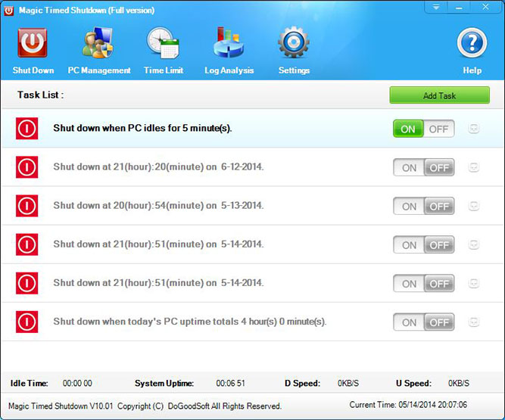Click the green Add Task button

click(x=439, y=95)
